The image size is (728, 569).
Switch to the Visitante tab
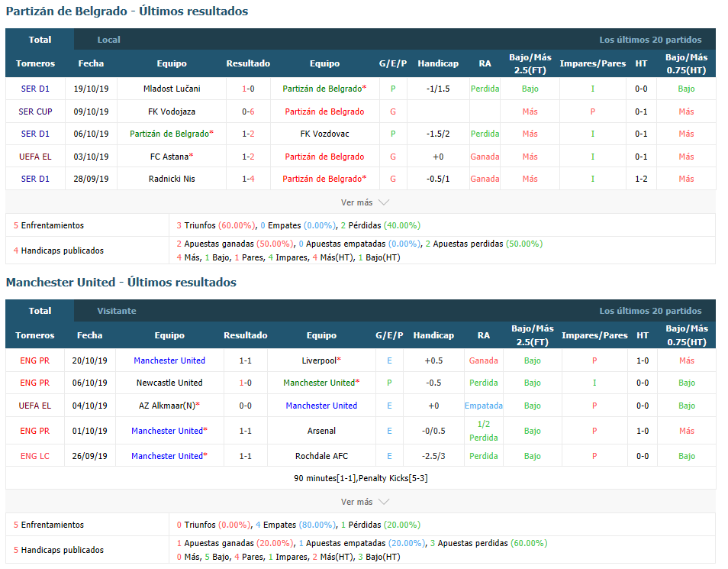click(x=117, y=311)
